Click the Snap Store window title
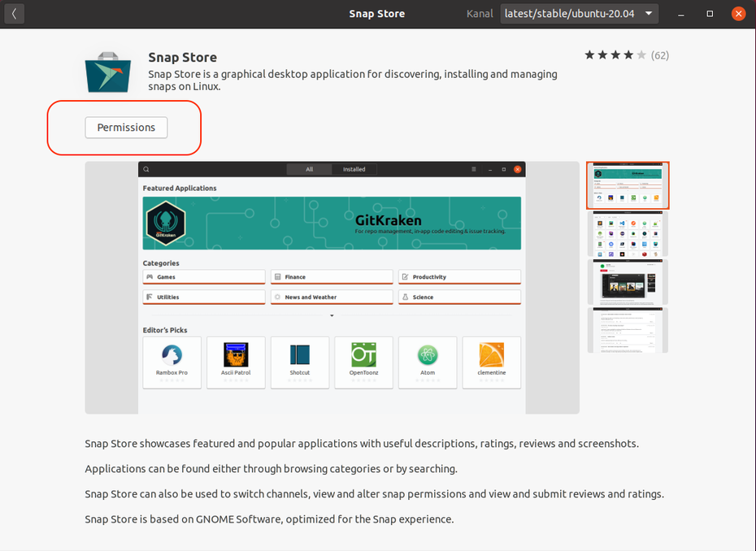This screenshot has width=756, height=551. pos(377,14)
